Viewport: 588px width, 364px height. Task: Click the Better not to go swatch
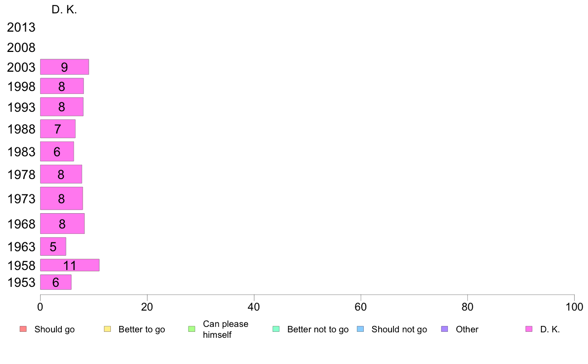pyautogui.click(x=276, y=329)
